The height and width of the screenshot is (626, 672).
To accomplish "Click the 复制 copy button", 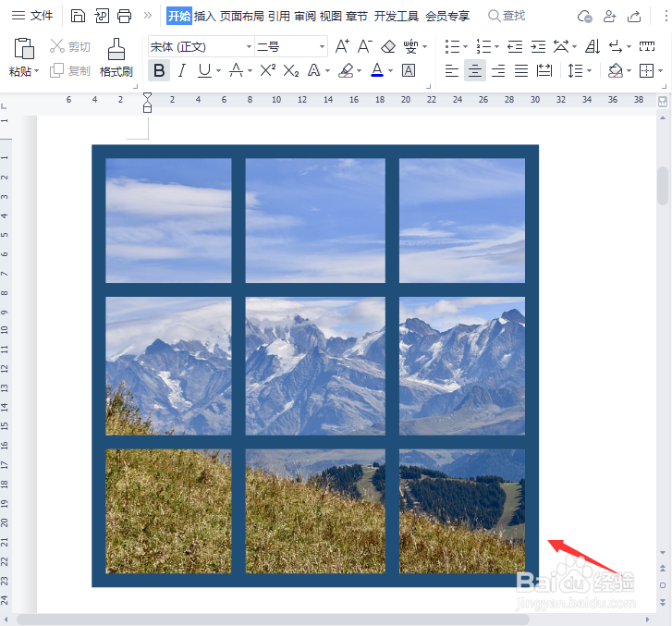I will point(70,70).
